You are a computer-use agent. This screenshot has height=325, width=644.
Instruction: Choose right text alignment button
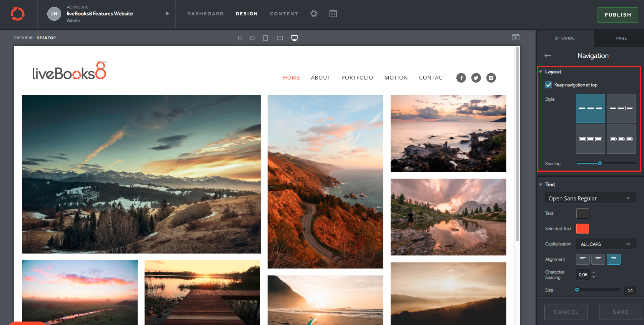[x=613, y=259]
